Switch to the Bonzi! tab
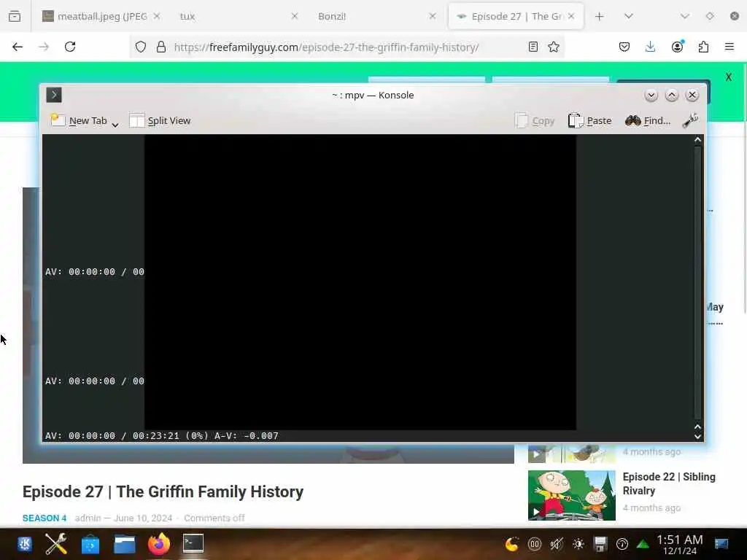This screenshot has height=560, width=747. [371, 16]
